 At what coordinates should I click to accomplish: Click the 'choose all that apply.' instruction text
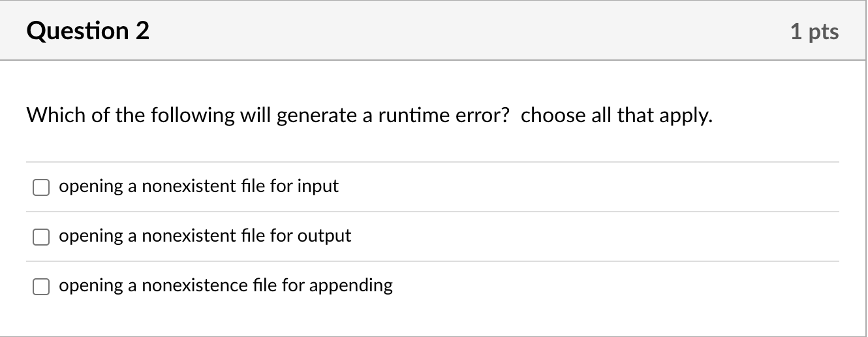[x=617, y=116]
